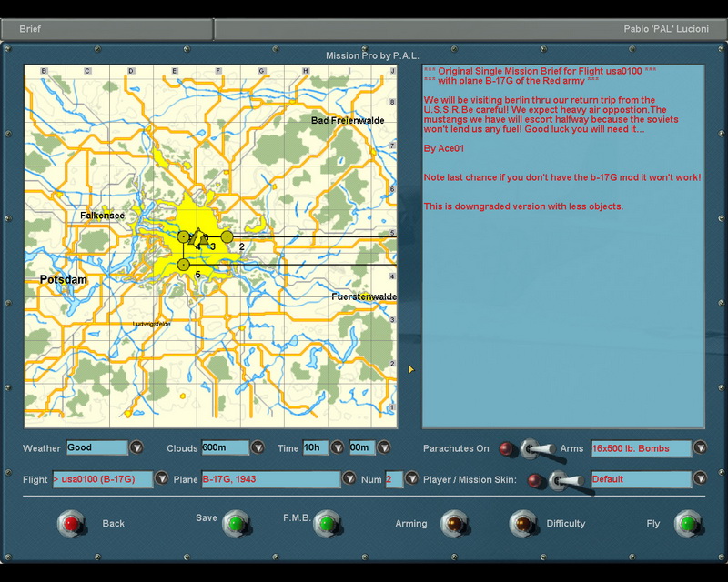Click the Flight field usa0100 (B-17G)
728x582 pixels.
pos(102,479)
